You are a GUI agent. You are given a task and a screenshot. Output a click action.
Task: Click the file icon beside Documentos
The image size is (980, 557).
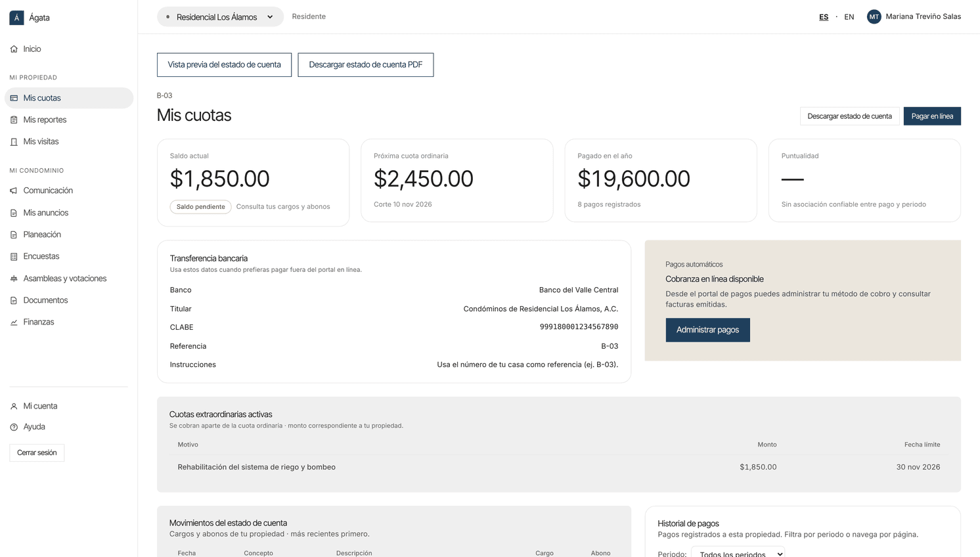pos(14,301)
